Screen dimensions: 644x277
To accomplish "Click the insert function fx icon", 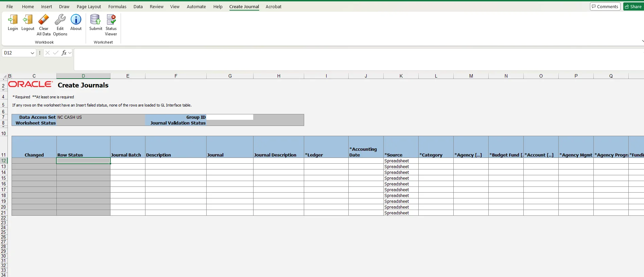I will (64, 53).
